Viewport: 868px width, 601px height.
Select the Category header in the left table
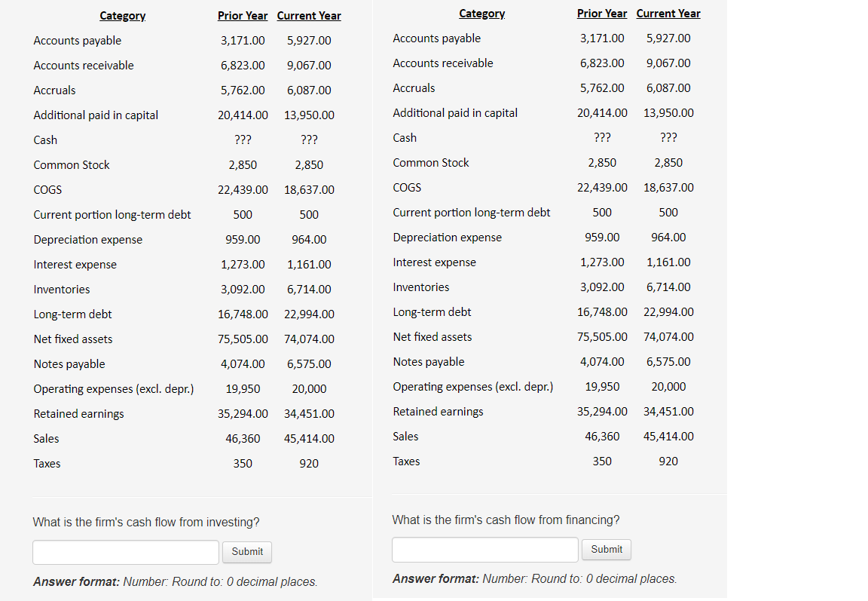click(x=122, y=16)
